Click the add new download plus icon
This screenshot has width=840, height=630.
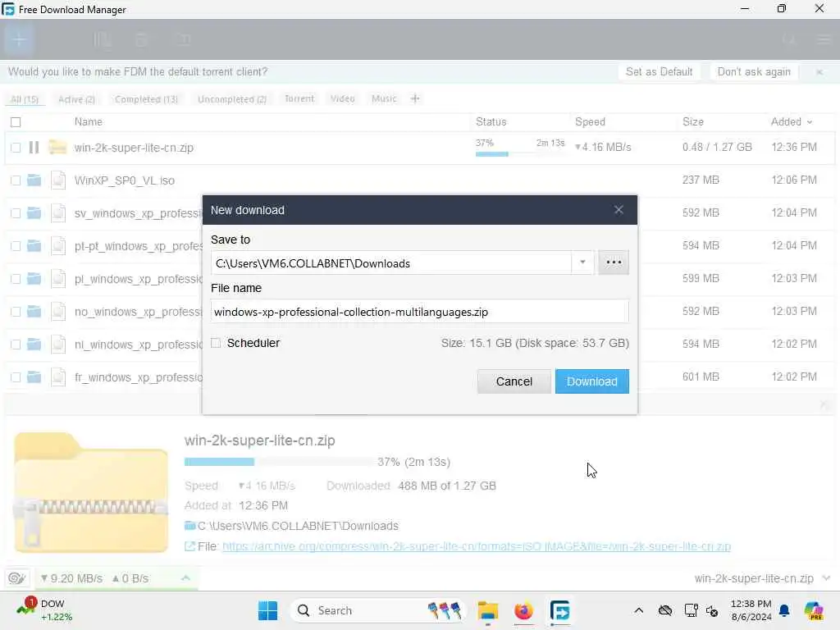[19, 39]
